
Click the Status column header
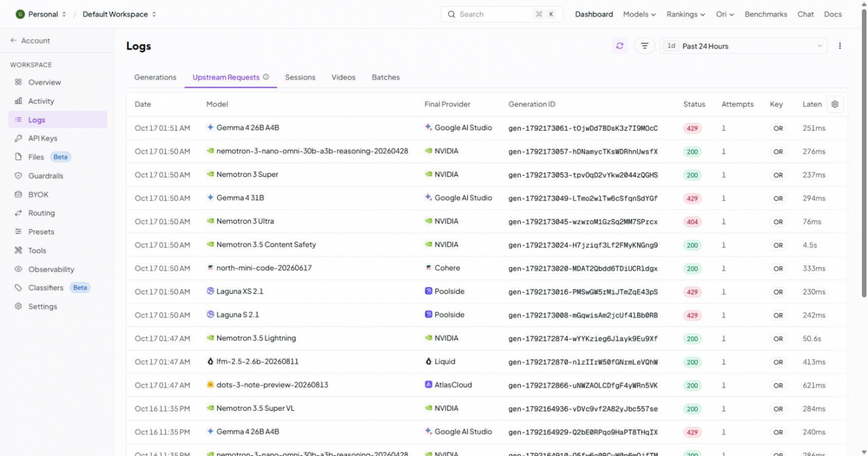coord(694,104)
